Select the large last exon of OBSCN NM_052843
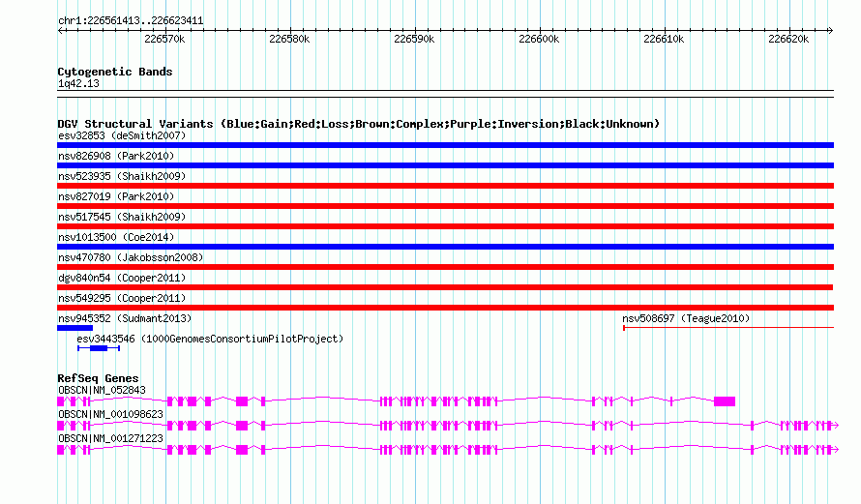Viewport: 861px width, 504px height. tap(725, 401)
